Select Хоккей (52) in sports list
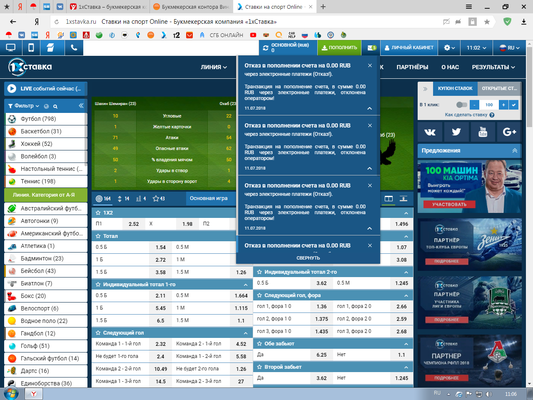 (x=46, y=144)
